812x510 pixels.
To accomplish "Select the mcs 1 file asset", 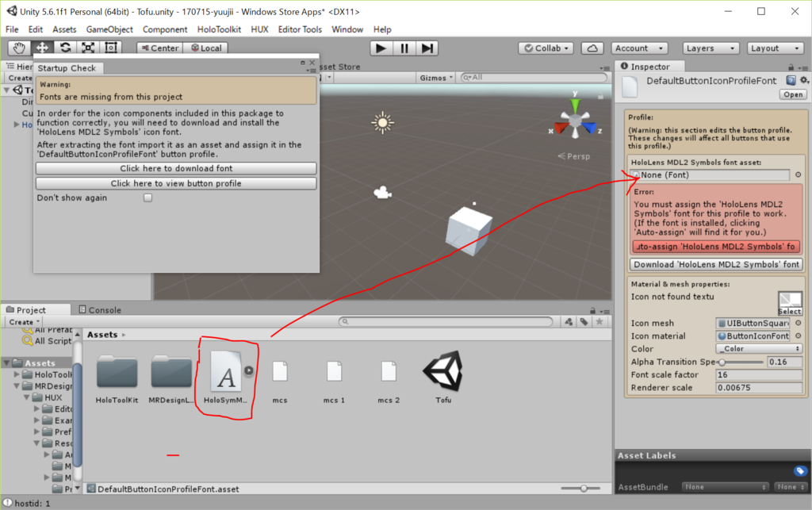I will click(334, 382).
